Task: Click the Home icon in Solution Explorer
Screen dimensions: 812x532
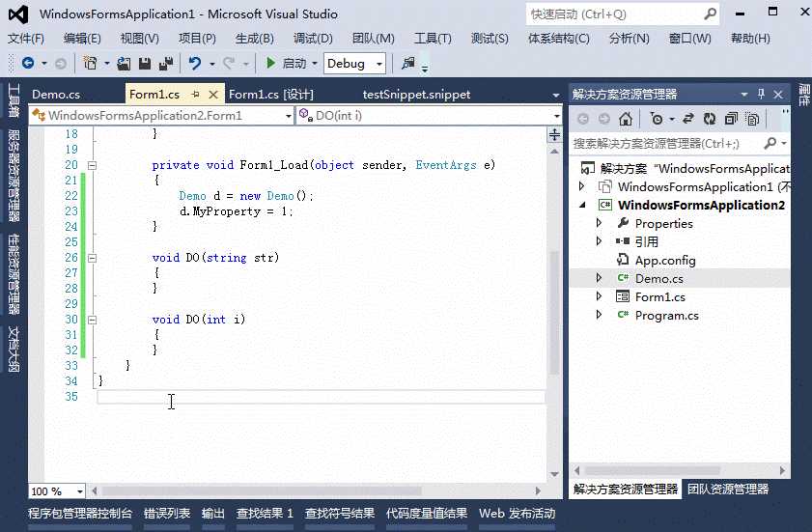Action: (x=626, y=119)
